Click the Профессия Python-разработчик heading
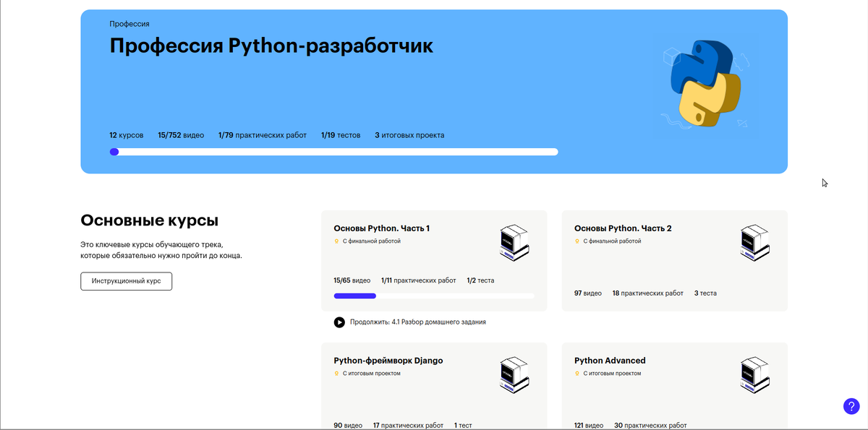This screenshot has height=430, width=868. tap(271, 46)
